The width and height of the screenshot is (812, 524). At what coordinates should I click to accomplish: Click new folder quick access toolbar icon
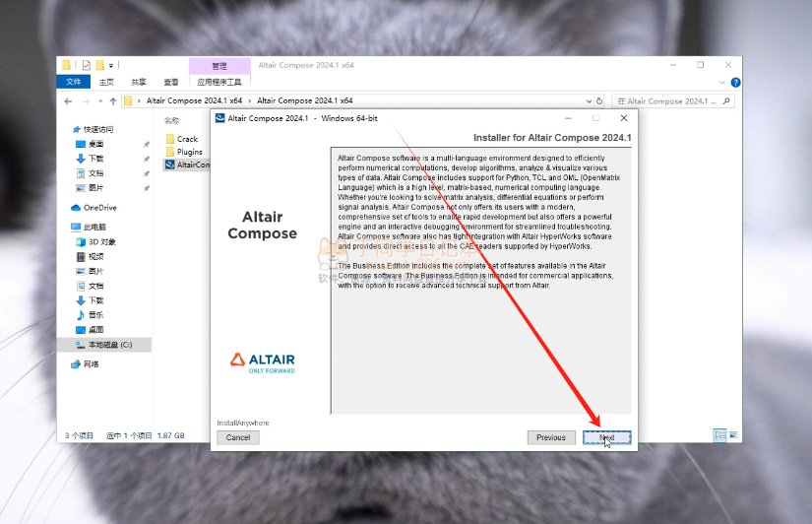(100, 65)
